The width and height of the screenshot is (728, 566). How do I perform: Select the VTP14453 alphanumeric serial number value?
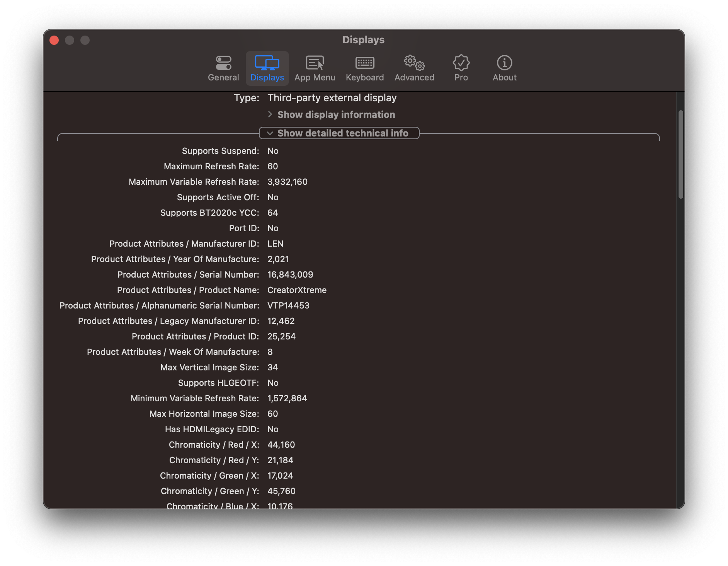[x=288, y=305]
